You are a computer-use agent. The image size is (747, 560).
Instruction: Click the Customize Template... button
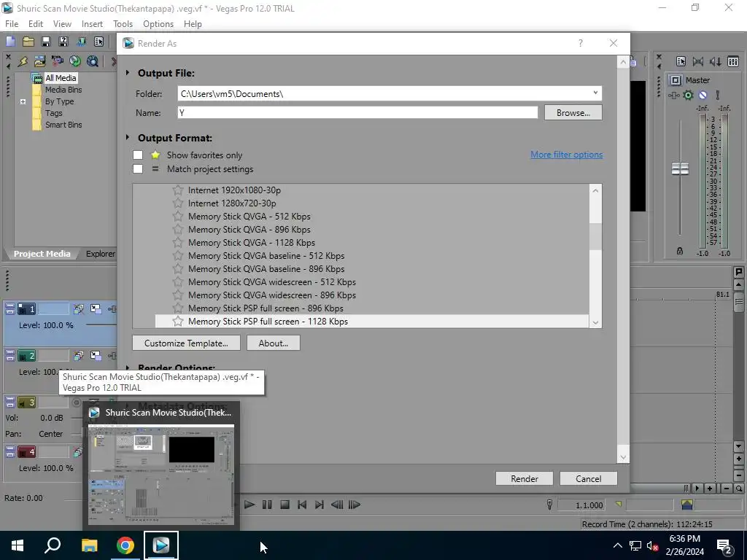click(186, 343)
